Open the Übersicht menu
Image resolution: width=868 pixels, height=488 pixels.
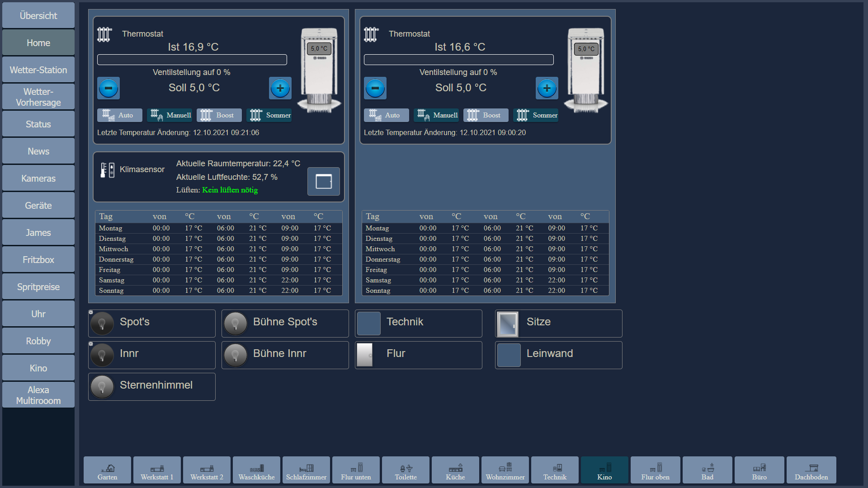coord(38,15)
